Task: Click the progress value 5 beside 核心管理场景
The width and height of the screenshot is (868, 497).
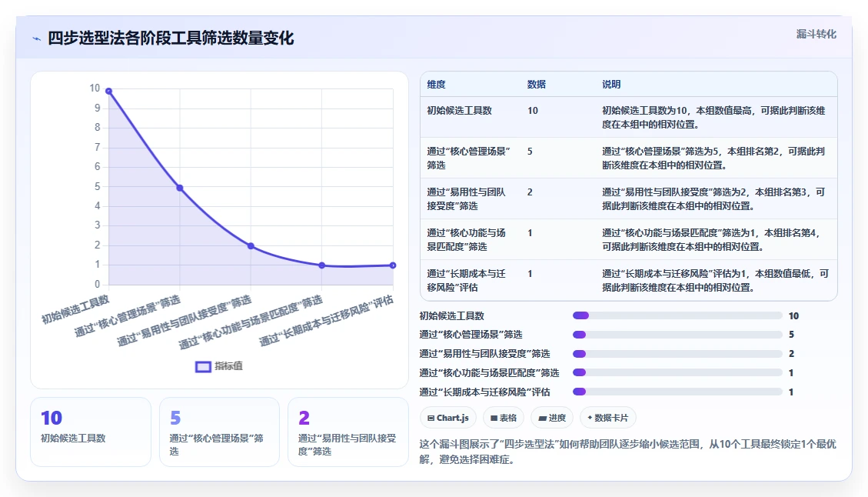Action: 792,335
